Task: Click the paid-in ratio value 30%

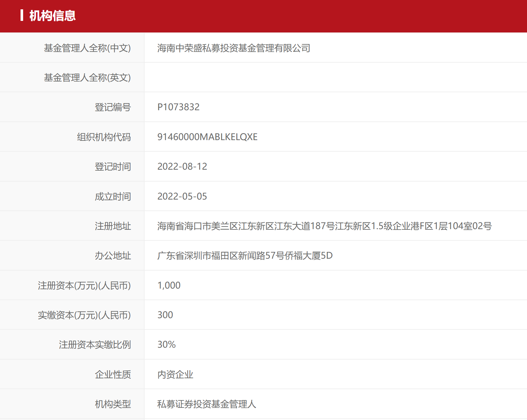Action: point(166,344)
